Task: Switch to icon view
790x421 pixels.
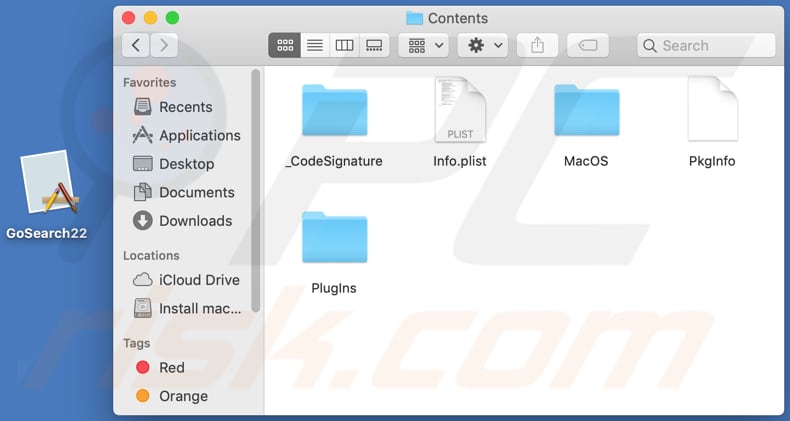Action: click(x=285, y=45)
